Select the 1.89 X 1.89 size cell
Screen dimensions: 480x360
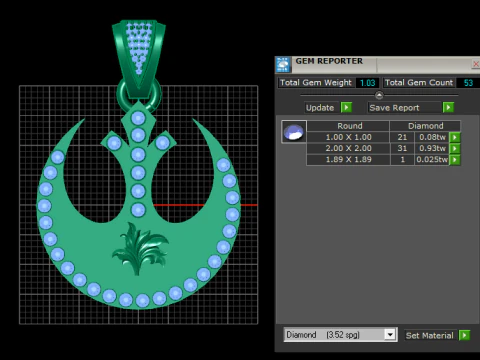(x=348, y=160)
